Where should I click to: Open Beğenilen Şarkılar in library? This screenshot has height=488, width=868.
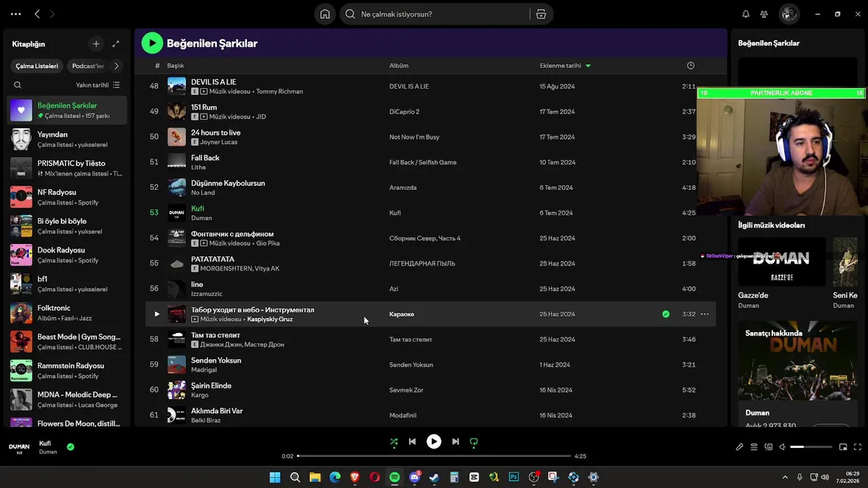point(67,110)
